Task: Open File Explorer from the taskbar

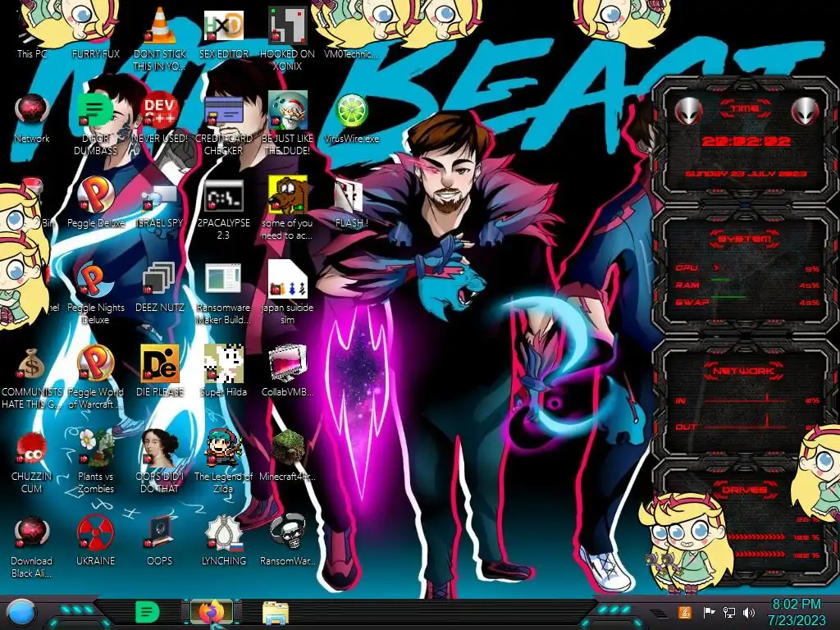Action: (x=276, y=612)
